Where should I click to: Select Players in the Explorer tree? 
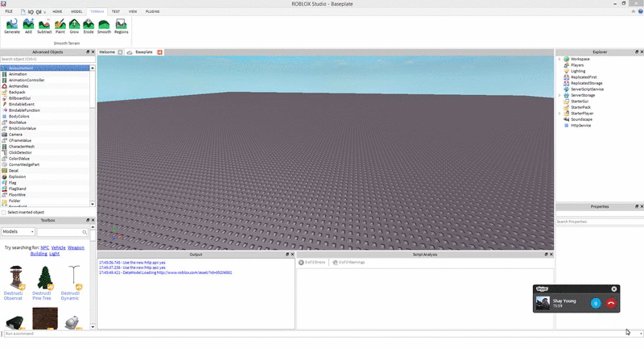tap(577, 65)
